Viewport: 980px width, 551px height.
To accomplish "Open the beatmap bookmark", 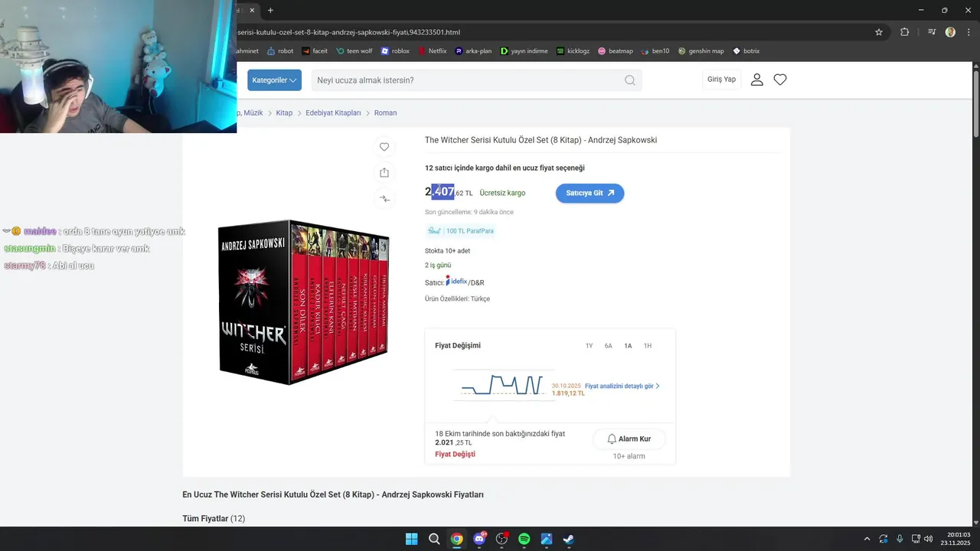I will 616,51.
